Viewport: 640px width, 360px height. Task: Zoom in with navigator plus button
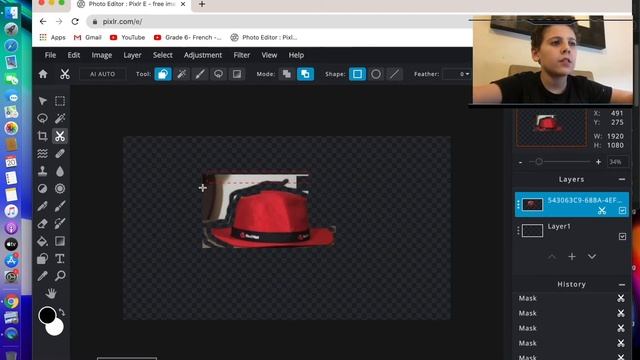tap(598, 162)
